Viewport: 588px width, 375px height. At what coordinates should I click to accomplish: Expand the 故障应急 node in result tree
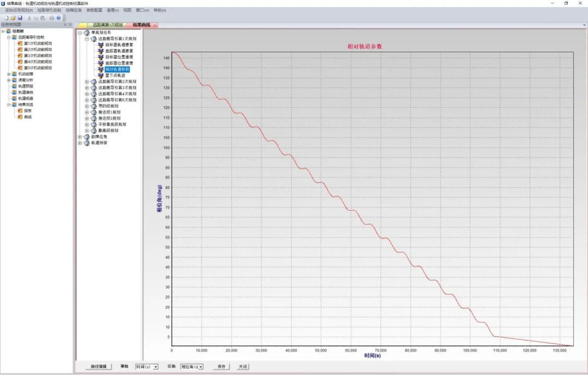[x=80, y=137]
